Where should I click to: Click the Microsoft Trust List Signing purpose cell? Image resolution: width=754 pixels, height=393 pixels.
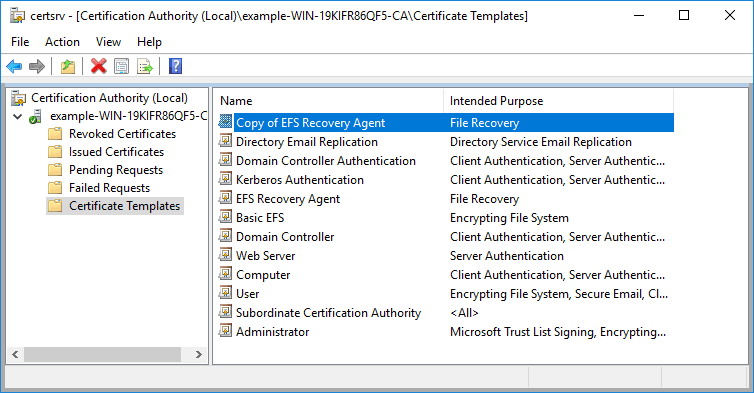point(558,332)
